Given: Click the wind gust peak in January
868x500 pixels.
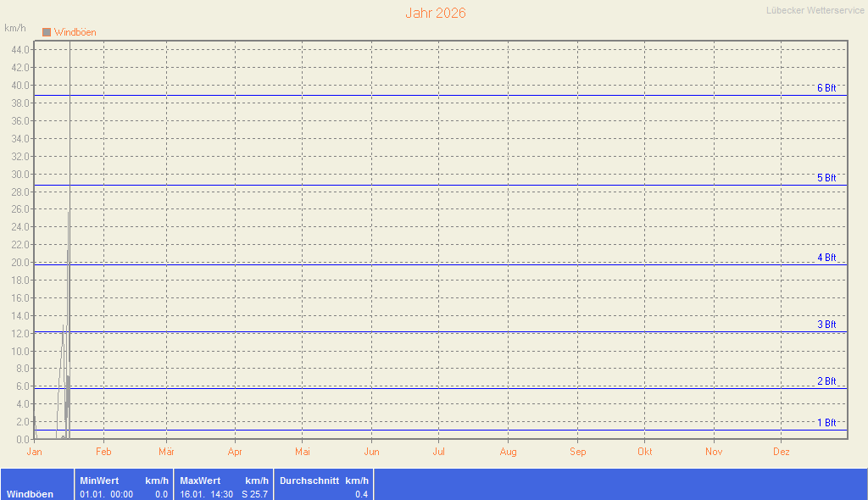Looking at the screenshot, I should point(69,212).
